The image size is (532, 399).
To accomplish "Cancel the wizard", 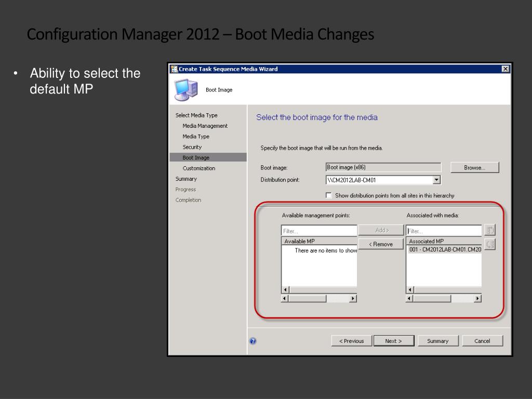I will 482,341.
